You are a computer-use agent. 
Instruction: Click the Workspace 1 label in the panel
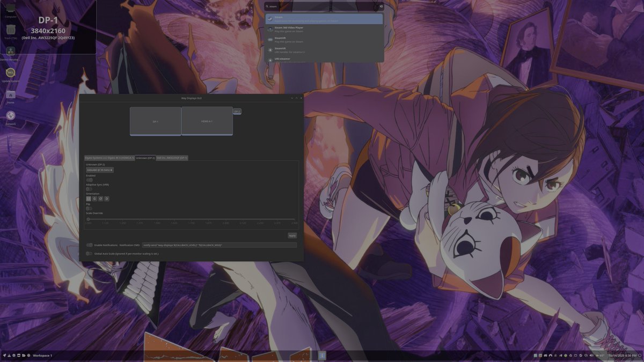tap(42, 356)
